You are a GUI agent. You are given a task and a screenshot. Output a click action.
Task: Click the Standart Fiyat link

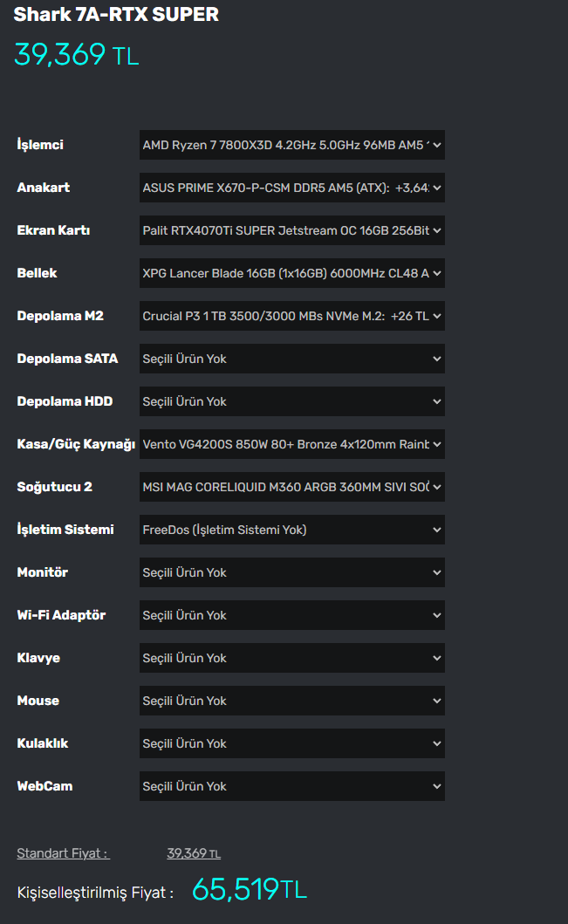coord(63,853)
